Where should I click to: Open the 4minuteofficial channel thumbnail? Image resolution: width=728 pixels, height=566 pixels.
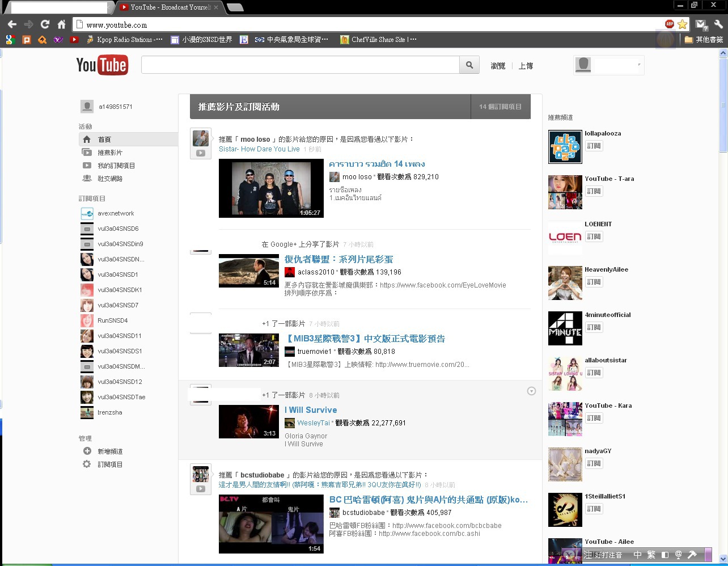coord(565,328)
